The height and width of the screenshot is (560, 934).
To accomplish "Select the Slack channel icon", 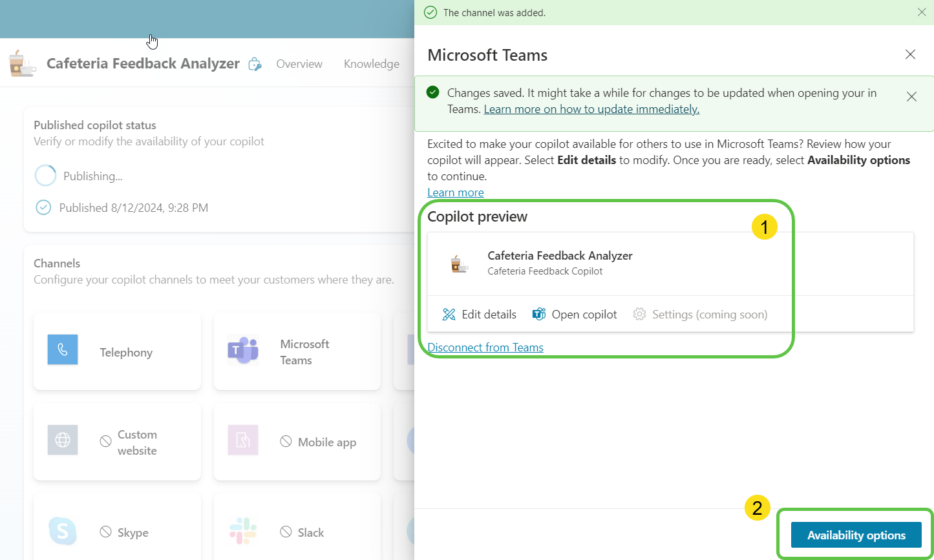I will pyautogui.click(x=243, y=531).
